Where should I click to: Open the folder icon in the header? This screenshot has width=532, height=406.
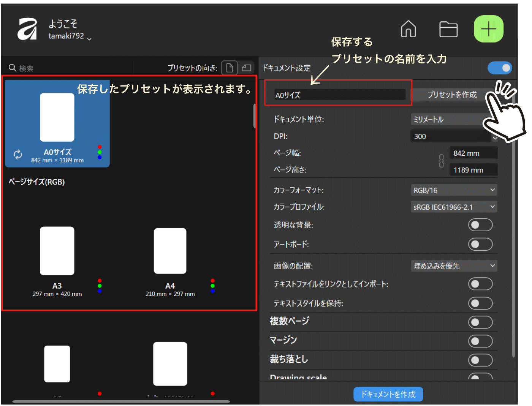click(x=448, y=29)
